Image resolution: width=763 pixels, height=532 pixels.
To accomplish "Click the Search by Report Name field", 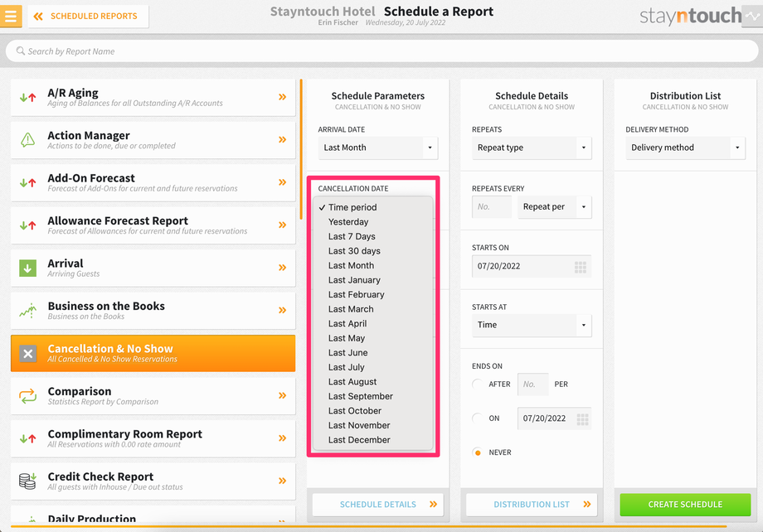I will click(381, 51).
